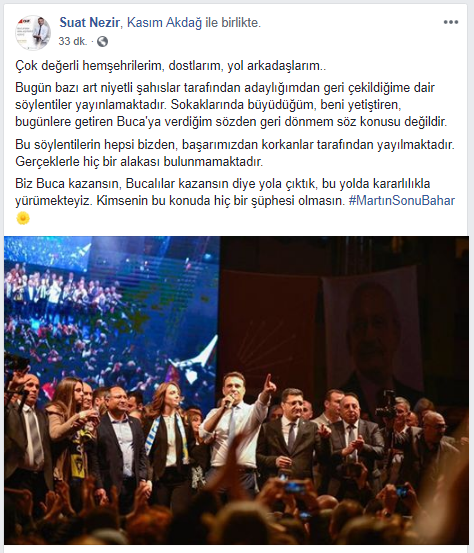Click the globe public privacy icon
Screen dimensions: 474x553
point(102,42)
